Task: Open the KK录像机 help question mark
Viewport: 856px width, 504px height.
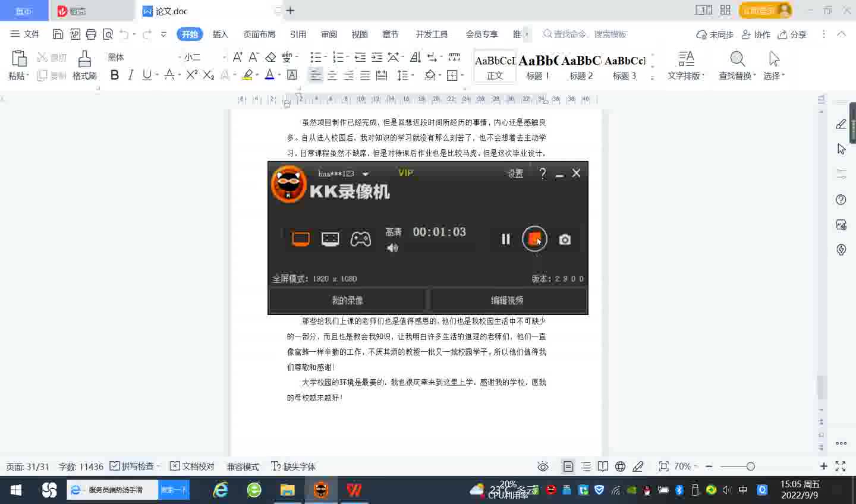Action: point(543,173)
